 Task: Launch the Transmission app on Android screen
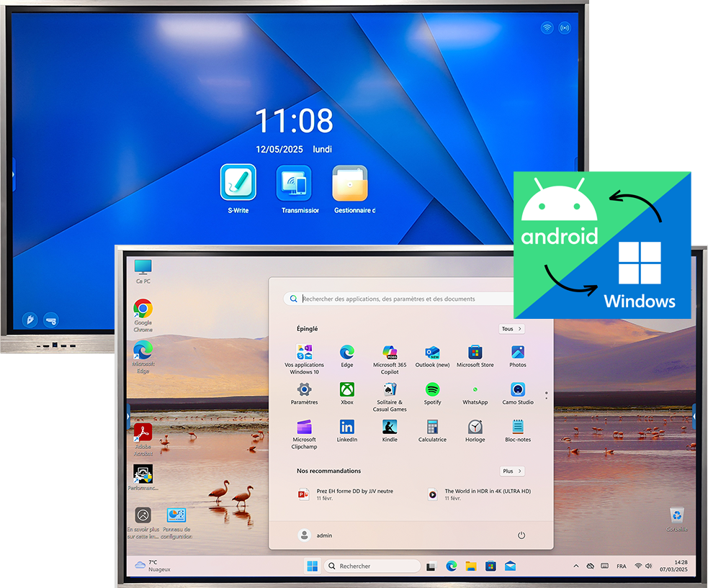(x=293, y=182)
